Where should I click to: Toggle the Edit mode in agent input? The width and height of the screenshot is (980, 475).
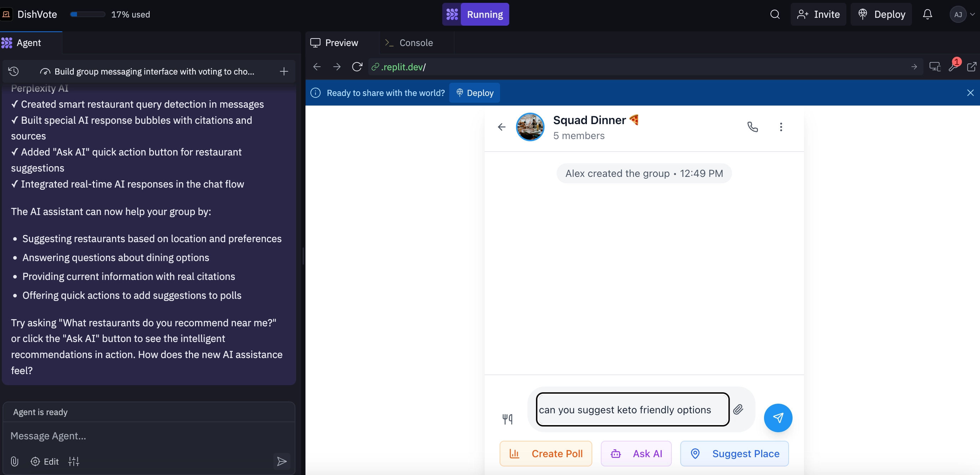click(x=45, y=461)
